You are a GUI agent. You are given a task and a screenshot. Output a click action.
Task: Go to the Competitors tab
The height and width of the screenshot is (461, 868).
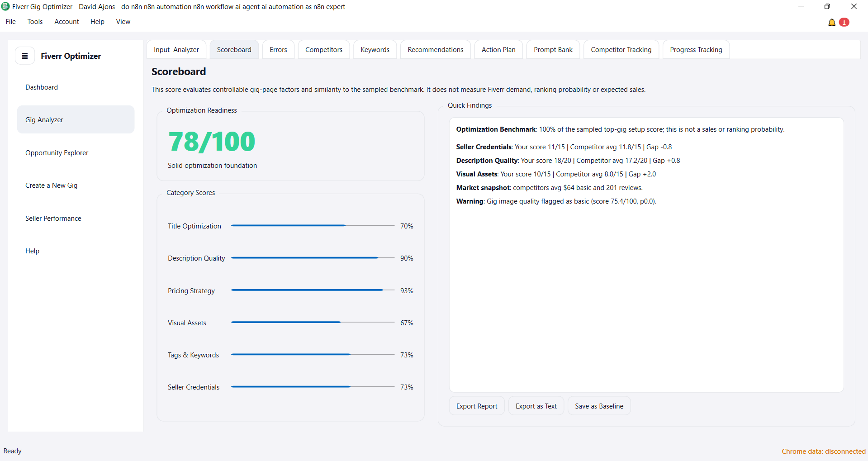[324, 50]
